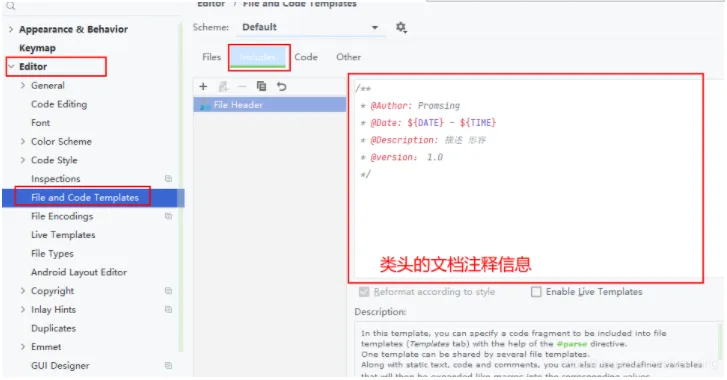Click the plus icon to create template
This screenshot has width=727, height=380.
[x=203, y=86]
